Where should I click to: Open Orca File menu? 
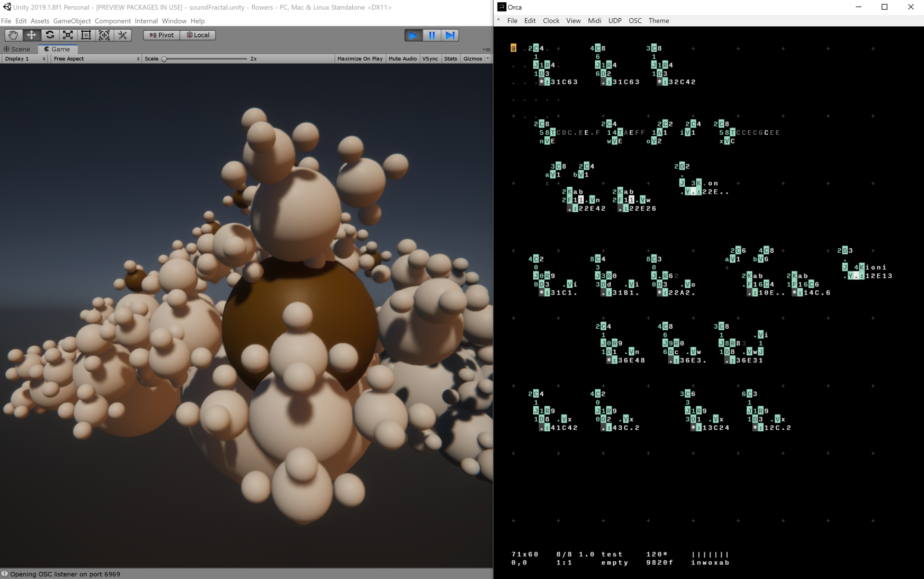pyautogui.click(x=513, y=21)
